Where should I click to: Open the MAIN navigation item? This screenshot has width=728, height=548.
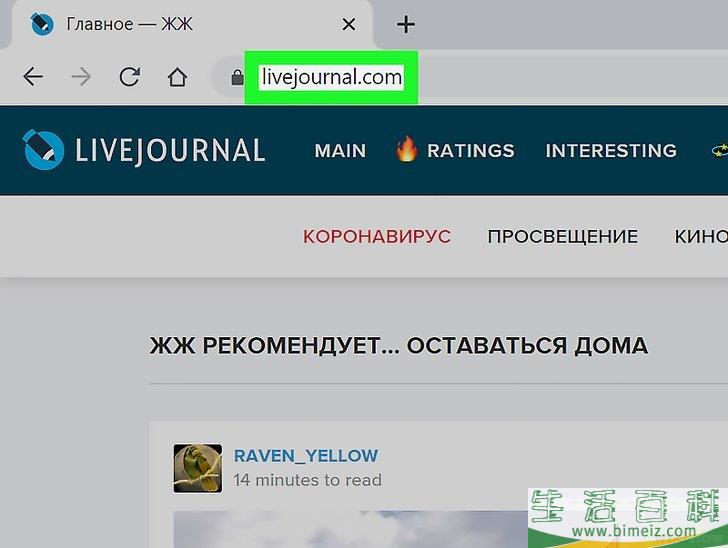340,151
